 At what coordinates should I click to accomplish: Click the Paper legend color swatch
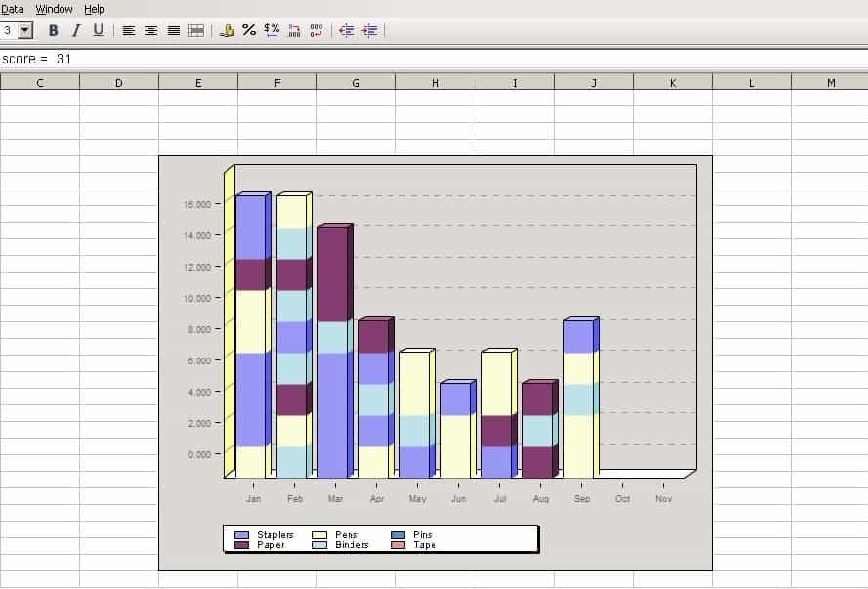(x=242, y=545)
